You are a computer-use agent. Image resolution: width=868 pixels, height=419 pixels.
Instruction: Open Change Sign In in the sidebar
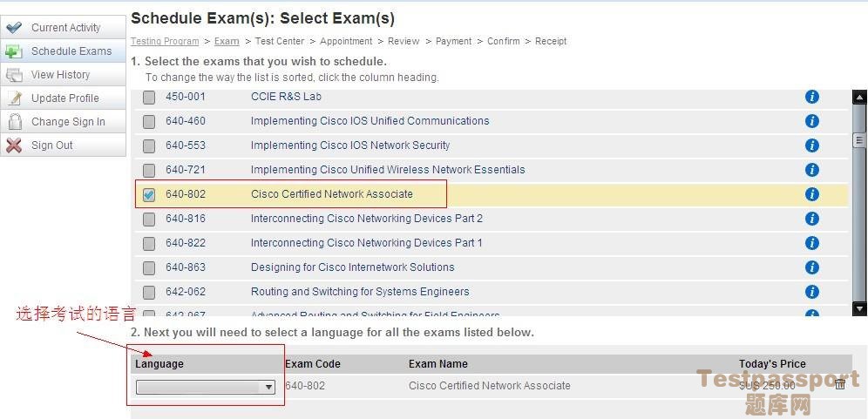[63, 122]
